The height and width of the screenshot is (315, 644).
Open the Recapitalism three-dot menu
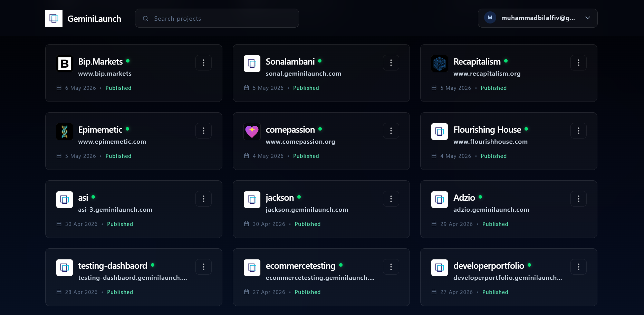point(578,63)
